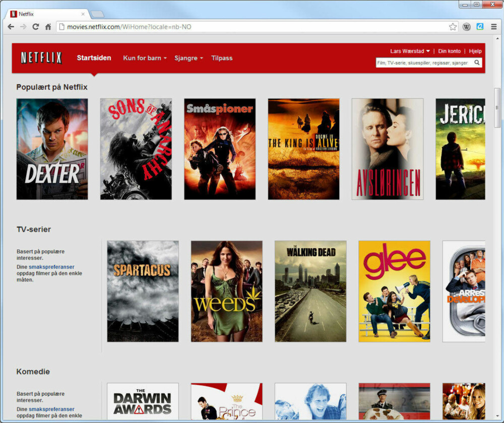Image resolution: width=504 pixels, height=423 pixels.
Task: Select the Startsiden menu item
Action: coord(94,58)
